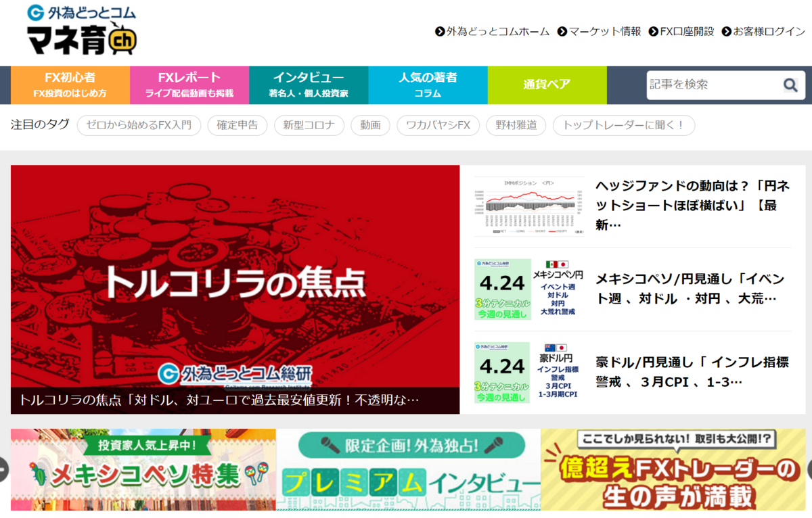Click the マネ育ch site logo

click(x=83, y=30)
